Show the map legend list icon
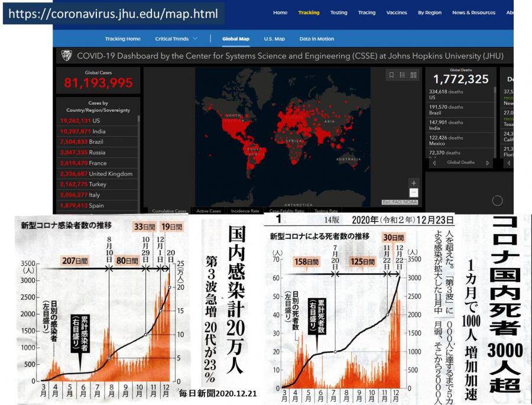The image size is (532, 405). 403,75
